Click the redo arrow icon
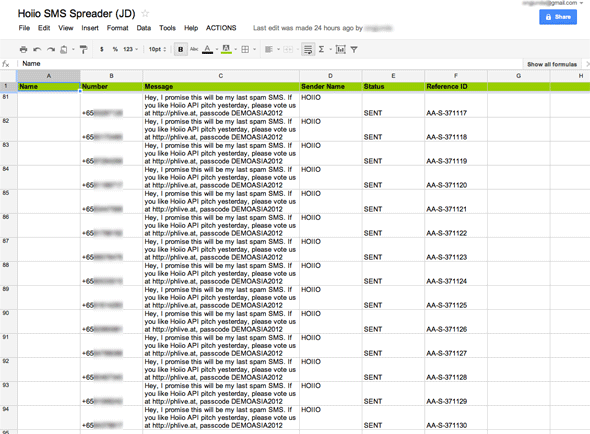The width and height of the screenshot is (590, 434). point(51,49)
